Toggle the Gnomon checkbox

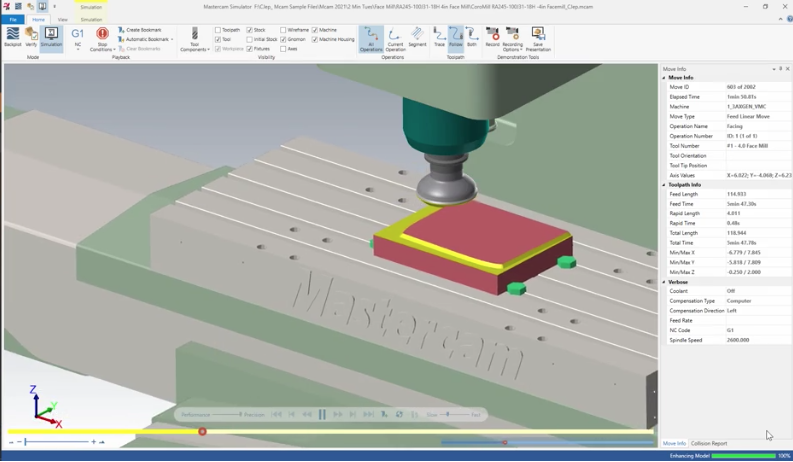(x=283, y=39)
